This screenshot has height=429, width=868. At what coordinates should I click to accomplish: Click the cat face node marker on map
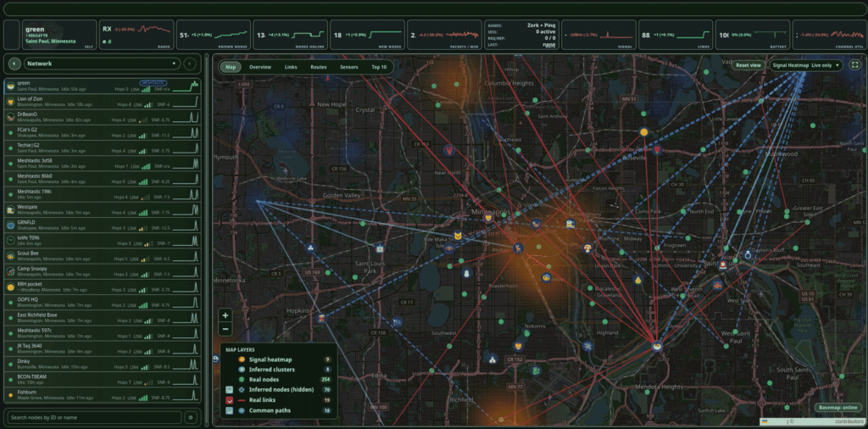[x=458, y=236]
